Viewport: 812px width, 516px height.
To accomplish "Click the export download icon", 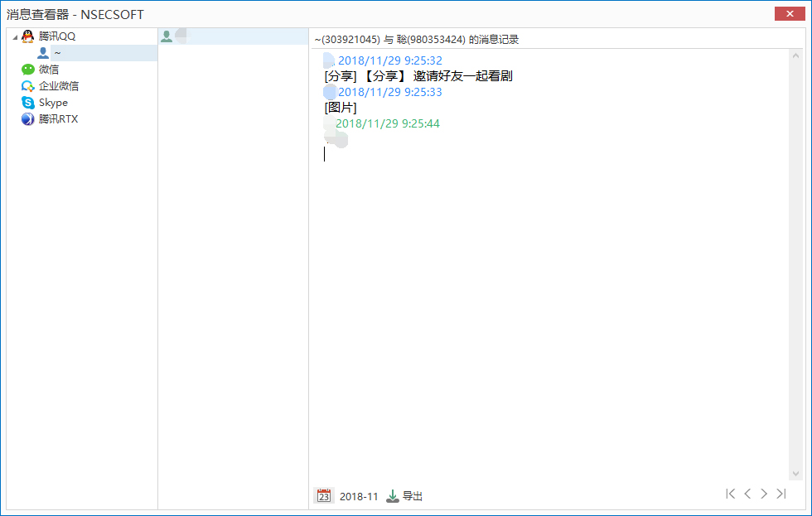I will 393,496.
